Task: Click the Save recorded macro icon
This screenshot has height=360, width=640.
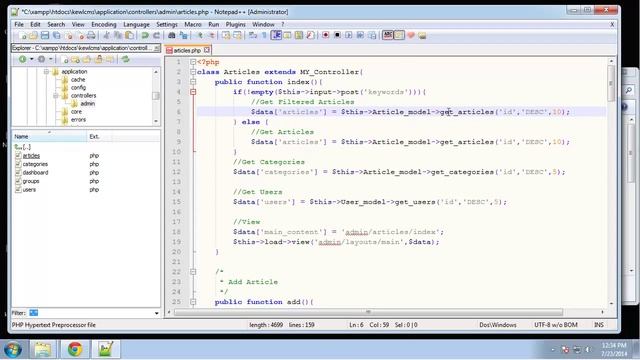Action: pyautogui.click(x=372, y=36)
